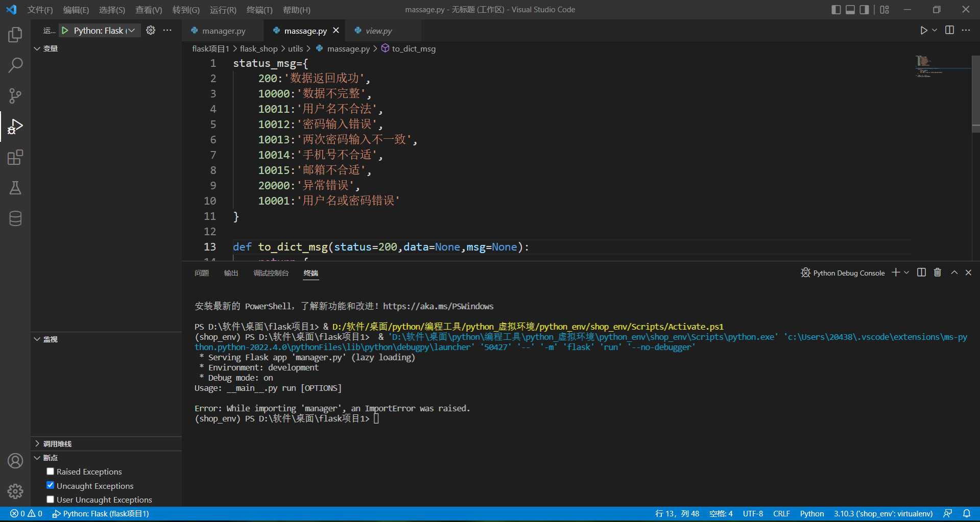Toggle primary side bar layout icon

[x=836, y=10]
